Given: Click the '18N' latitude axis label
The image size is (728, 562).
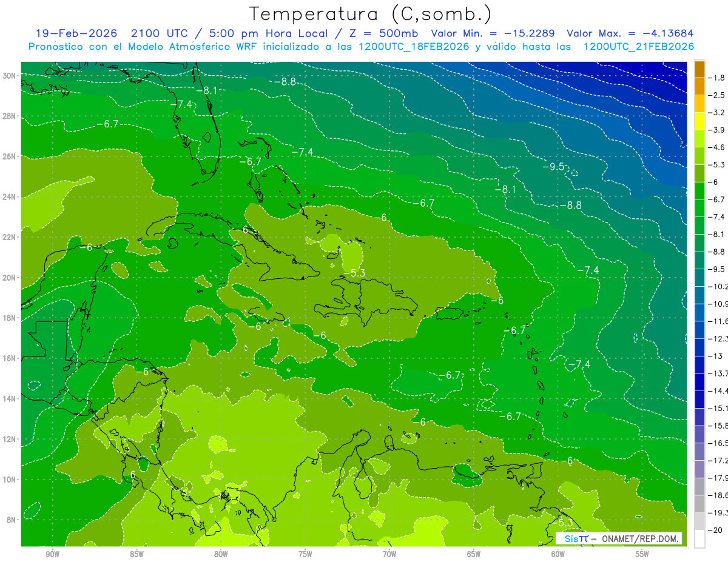Looking at the screenshot, I should [10, 318].
